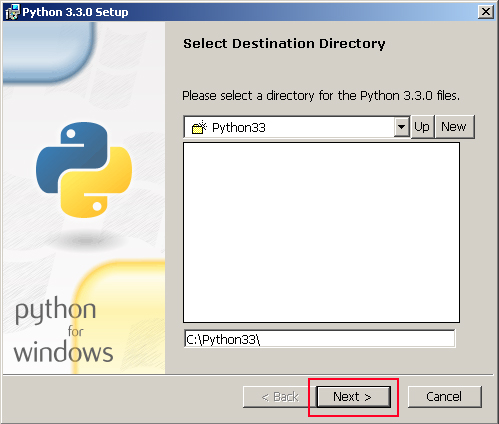Click the Select Destination Directory heading
Viewport: 499px width, 424px height.
[x=284, y=44]
